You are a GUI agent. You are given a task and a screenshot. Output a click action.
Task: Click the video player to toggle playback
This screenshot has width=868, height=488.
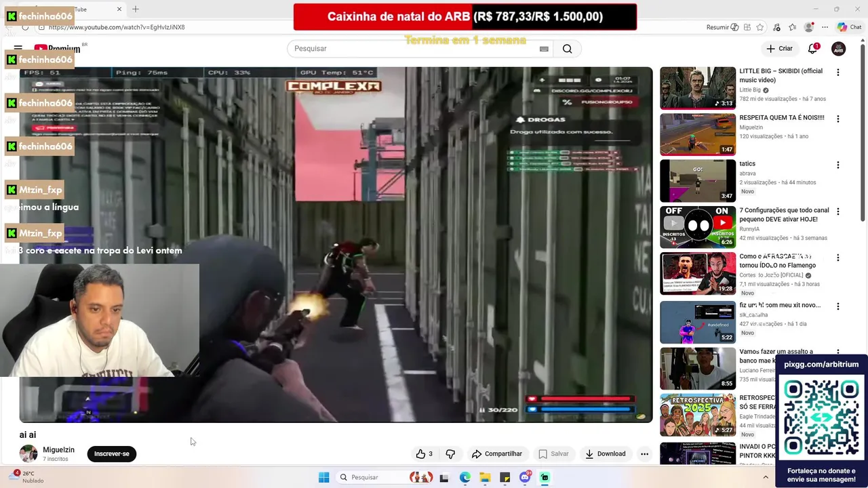336,245
